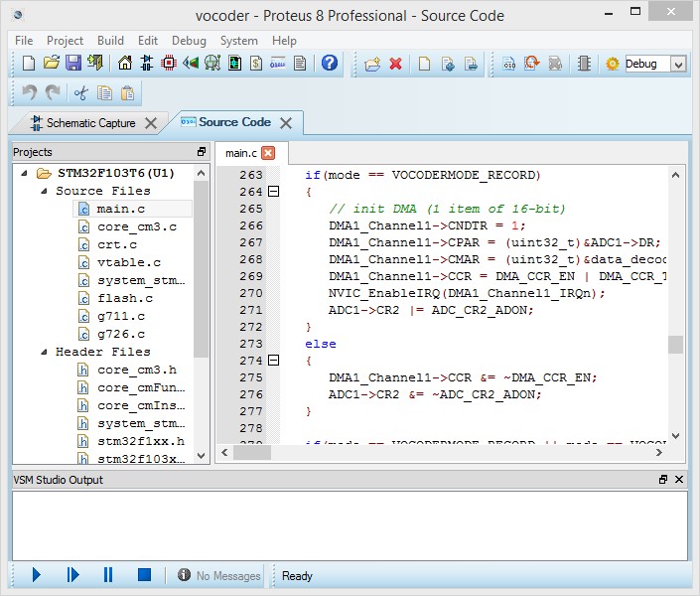Collapse the STM32F103T6(U1) project node
This screenshot has width=700, height=596.
pyautogui.click(x=24, y=173)
